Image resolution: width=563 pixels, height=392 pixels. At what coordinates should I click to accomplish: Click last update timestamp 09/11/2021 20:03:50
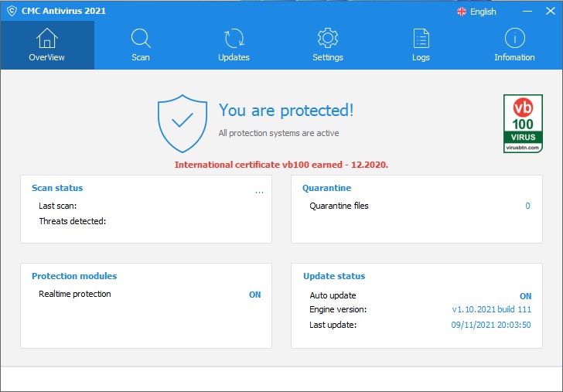[x=491, y=325]
